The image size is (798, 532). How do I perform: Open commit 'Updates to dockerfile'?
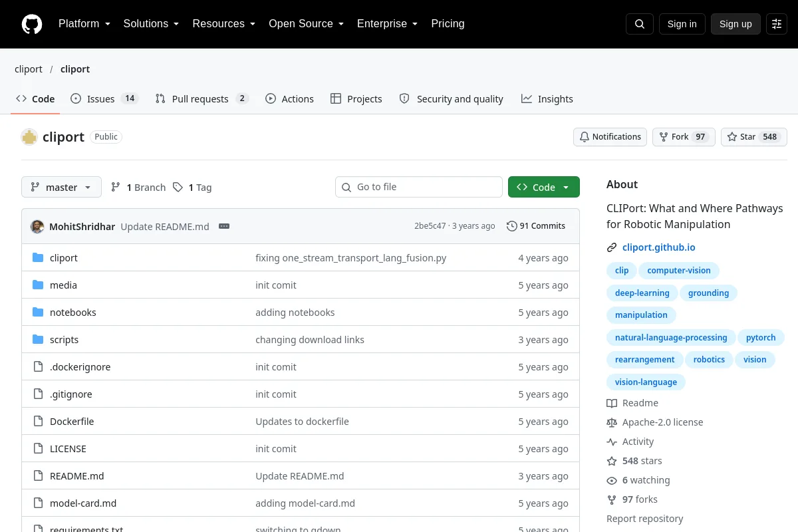(302, 422)
